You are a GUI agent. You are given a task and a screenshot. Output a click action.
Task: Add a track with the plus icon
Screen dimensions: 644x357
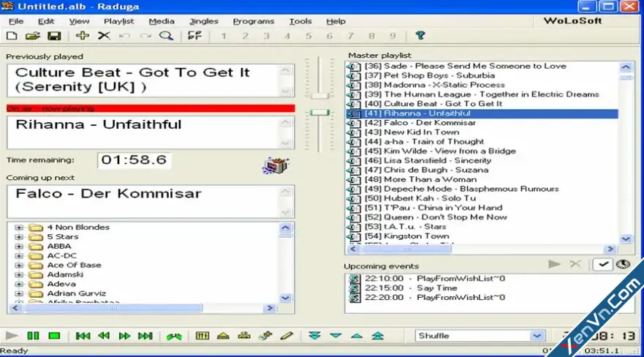point(83,36)
